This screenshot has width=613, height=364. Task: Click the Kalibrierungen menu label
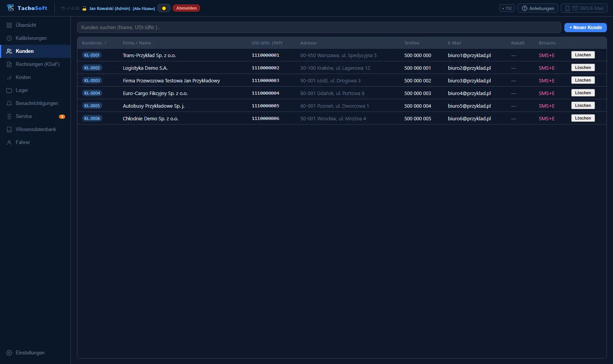(31, 38)
